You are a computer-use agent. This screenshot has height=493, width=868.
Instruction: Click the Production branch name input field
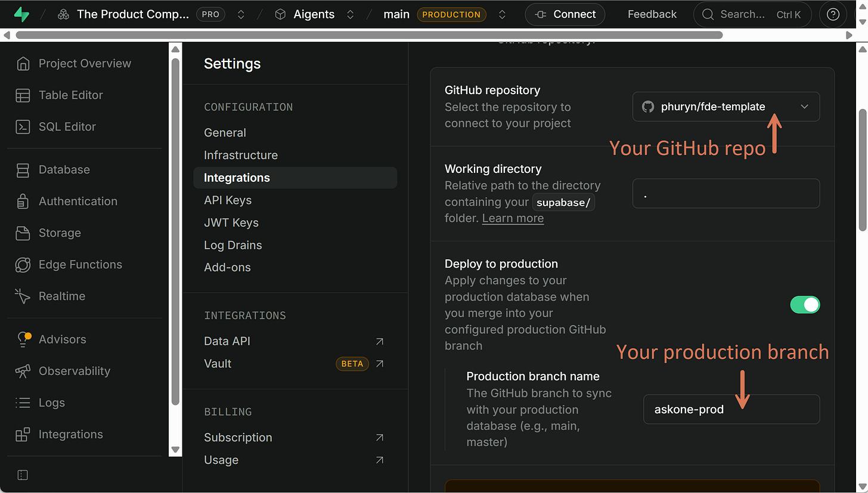pyautogui.click(x=731, y=410)
